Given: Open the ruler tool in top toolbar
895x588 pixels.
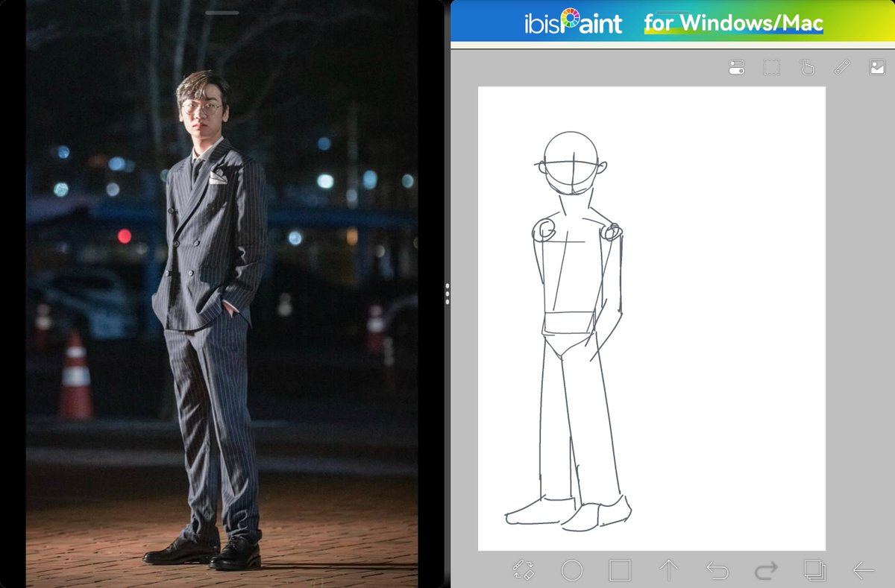Looking at the screenshot, I should point(842,68).
